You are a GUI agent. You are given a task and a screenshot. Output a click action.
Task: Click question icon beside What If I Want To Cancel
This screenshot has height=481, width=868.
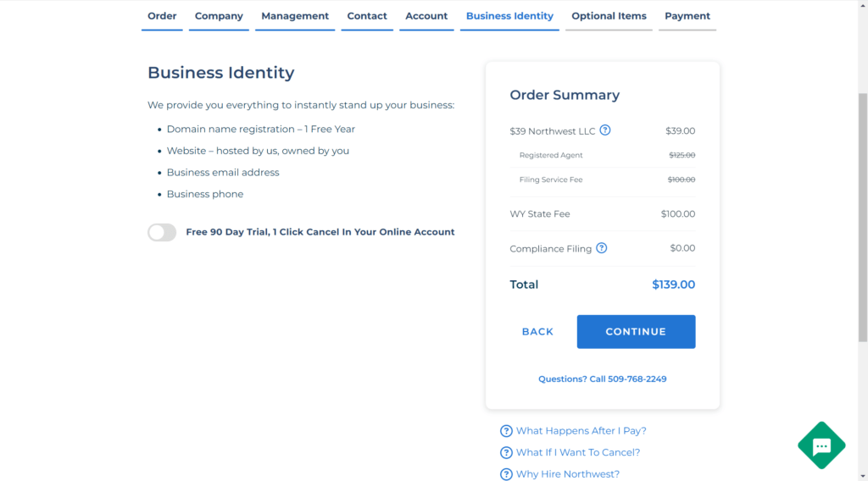coord(506,452)
